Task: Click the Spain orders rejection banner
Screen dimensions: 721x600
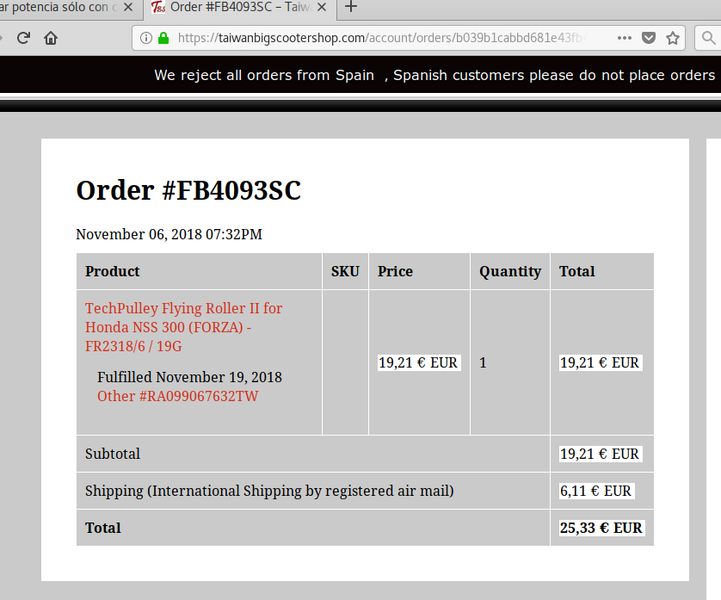Action: pyautogui.click(x=434, y=75)
